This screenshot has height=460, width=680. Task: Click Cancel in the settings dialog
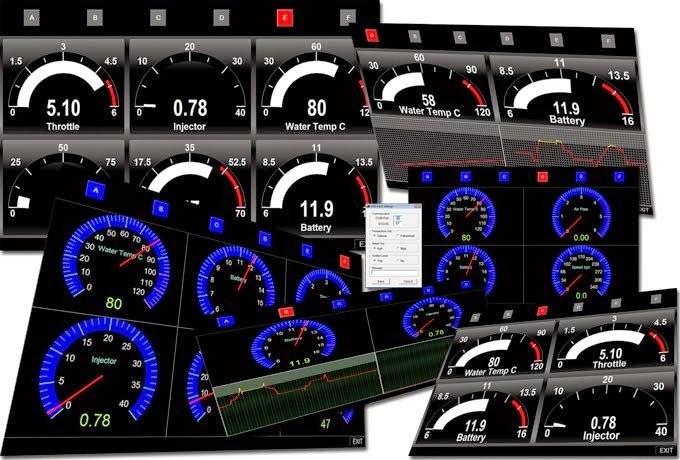point(408,281)
